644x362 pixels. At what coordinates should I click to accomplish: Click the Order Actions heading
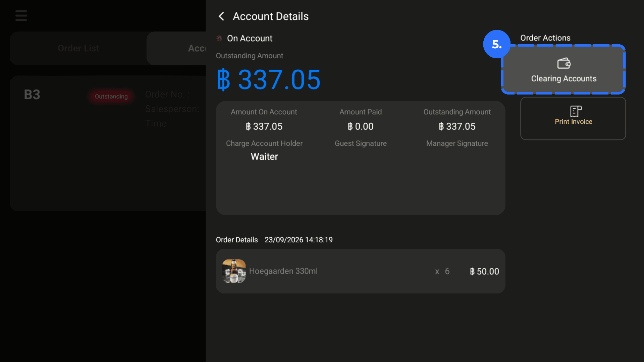point(545,38)
